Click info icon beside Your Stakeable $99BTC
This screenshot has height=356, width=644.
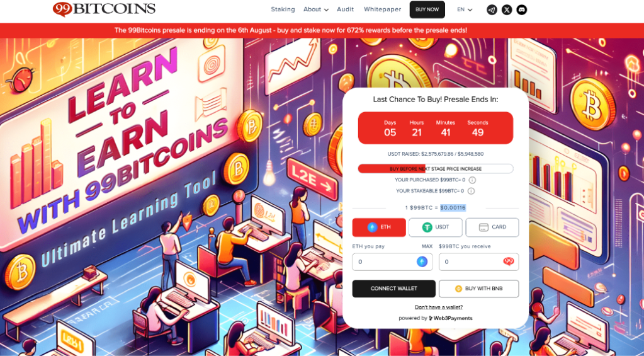[471, 191]
